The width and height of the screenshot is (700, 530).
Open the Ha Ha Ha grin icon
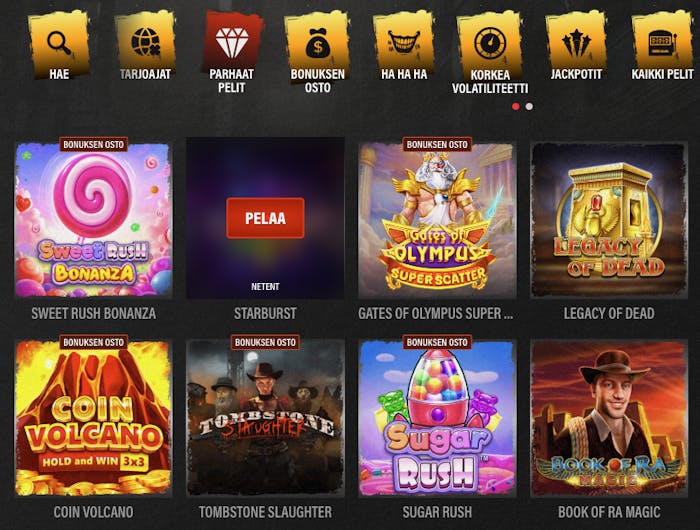click(x=404, y=43)
